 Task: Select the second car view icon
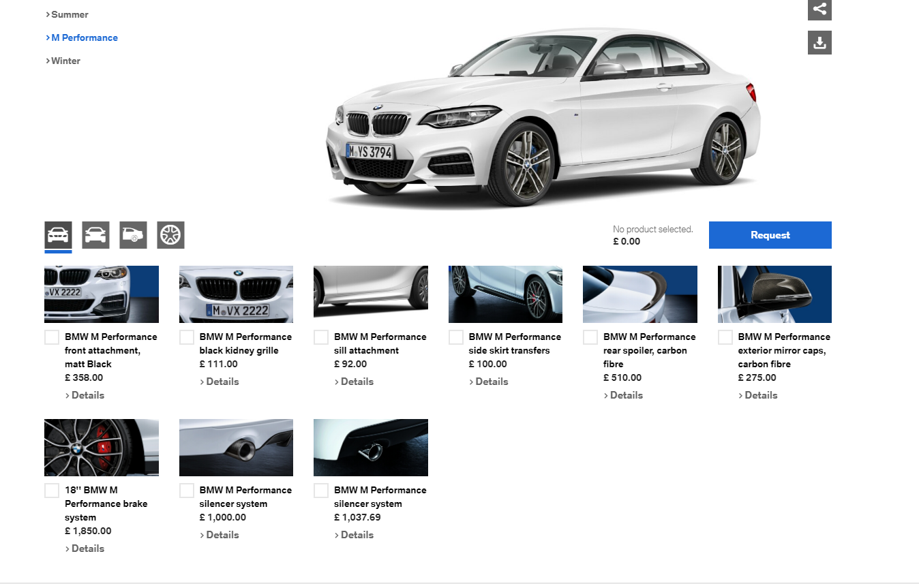click(x=95, y=235)
